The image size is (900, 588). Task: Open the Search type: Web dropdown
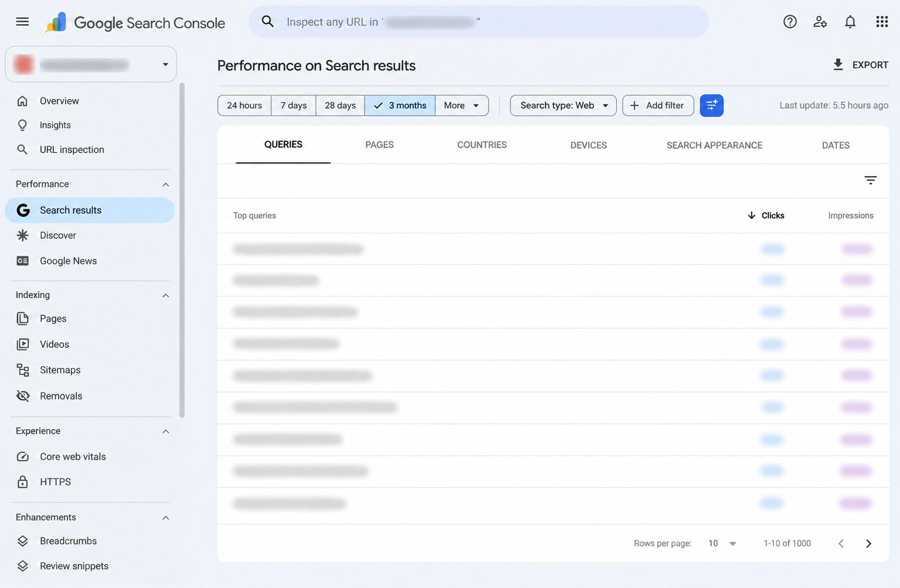point(563,106)
